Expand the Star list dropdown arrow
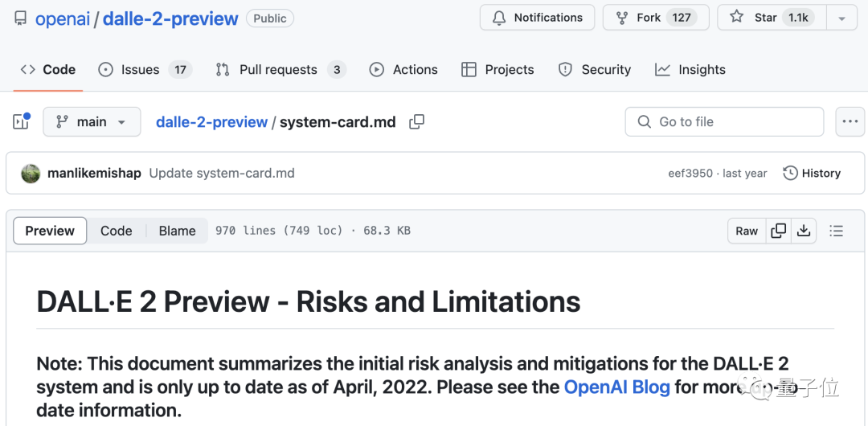Screen dimensions: 868x426 (842, 18)
